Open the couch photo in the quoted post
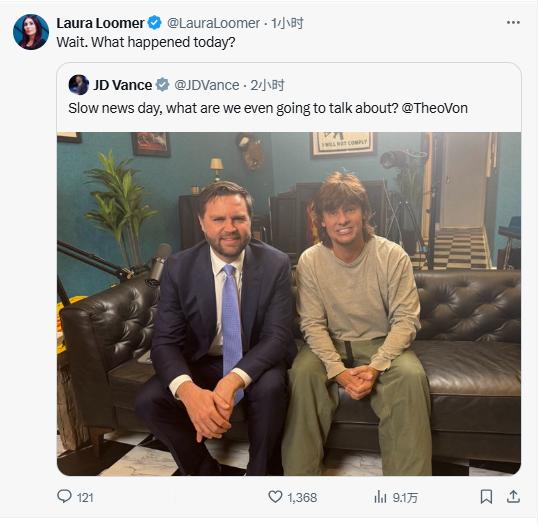This screenshot has width=540, height=524. (x=289, y=304)
